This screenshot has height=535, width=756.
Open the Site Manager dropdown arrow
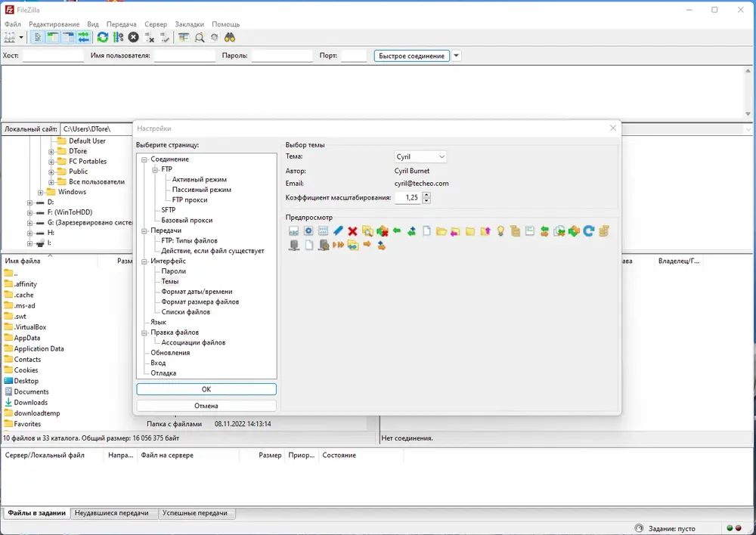21,38
